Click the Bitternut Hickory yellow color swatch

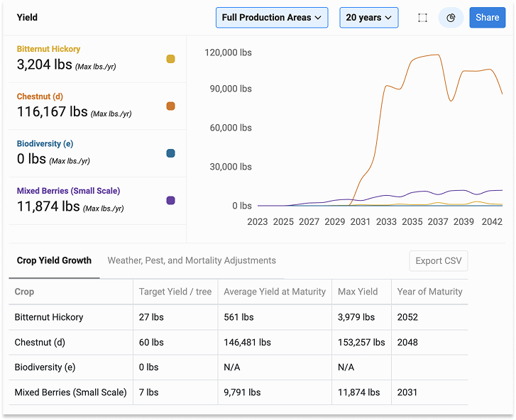pos(170,59)
